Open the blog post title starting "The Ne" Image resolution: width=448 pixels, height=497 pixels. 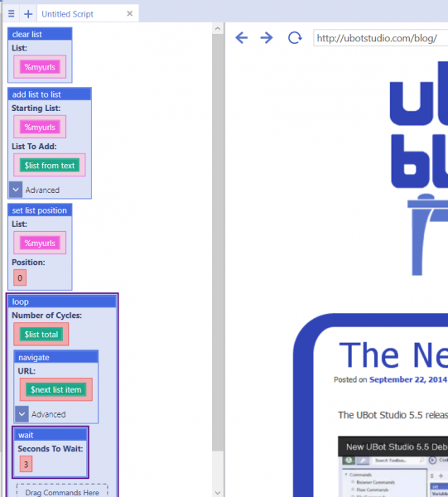click(393, 355)
